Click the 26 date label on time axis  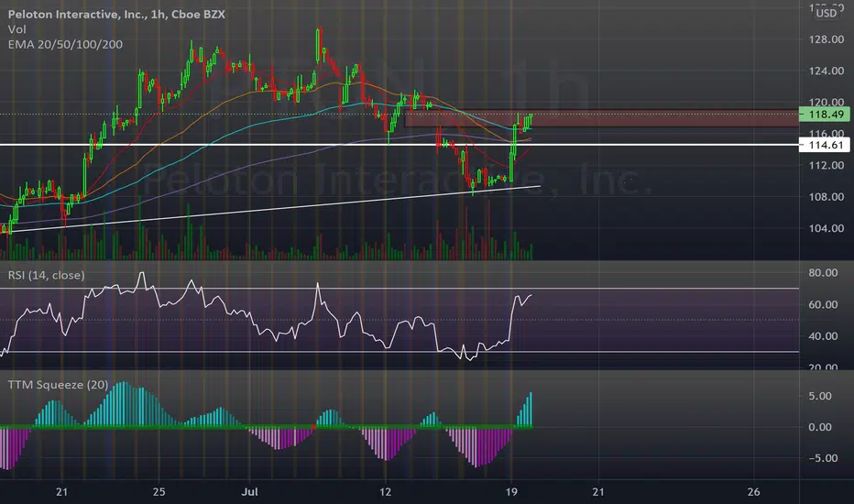point(753,492)
